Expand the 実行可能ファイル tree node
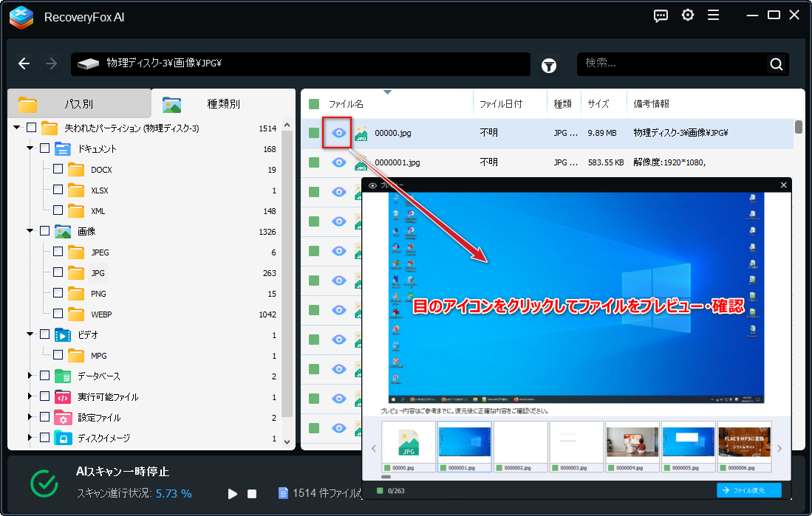This screenshot has height=516, width=812. click(30, 396)
